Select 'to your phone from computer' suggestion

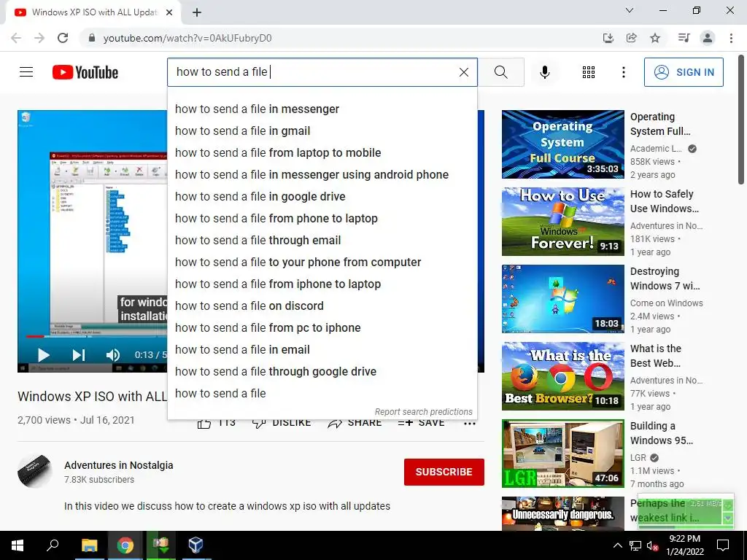(322, 262)
